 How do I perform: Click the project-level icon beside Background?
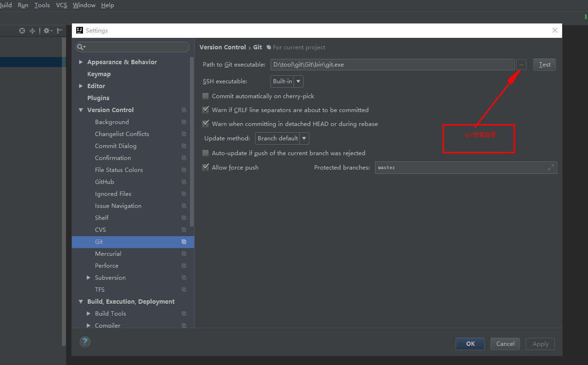point(184,122)
